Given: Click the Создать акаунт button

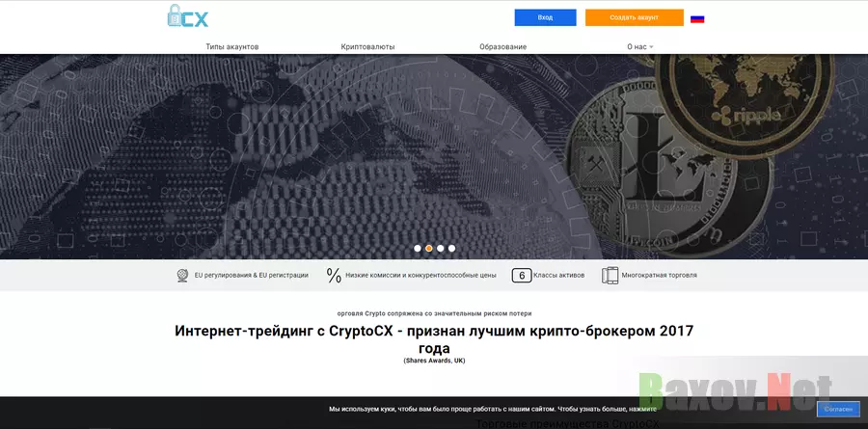Looking at the screenshot, I should tap(635, 17).
